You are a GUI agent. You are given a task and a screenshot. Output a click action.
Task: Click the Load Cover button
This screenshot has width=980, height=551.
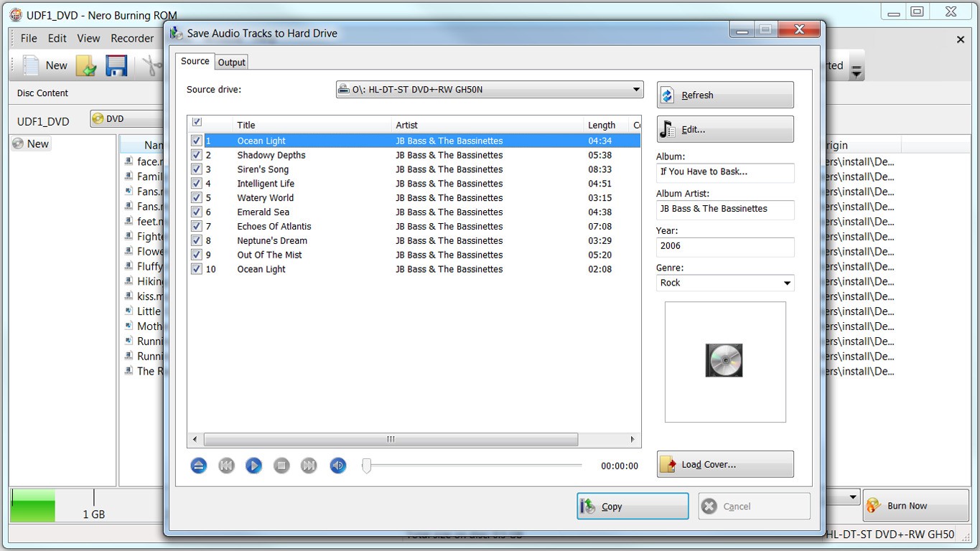pyautogui.click(x=724, y=464)
